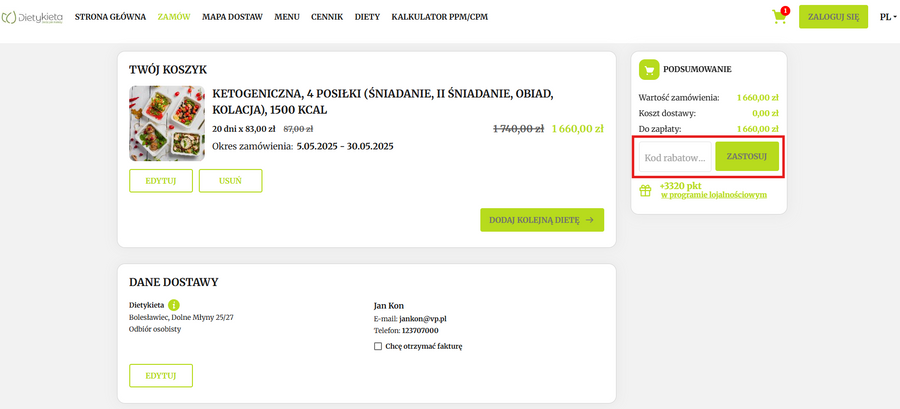Click Edytuj under the ketogenic diet

[x=161, y=180]
